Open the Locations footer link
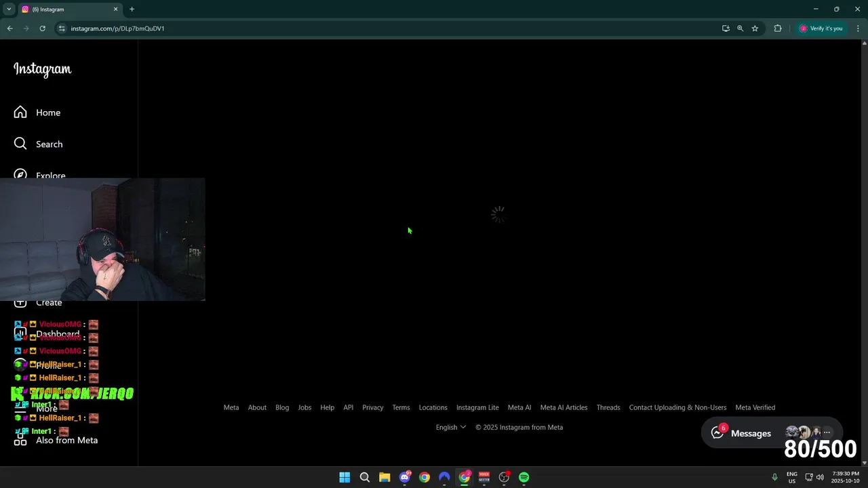 [433, 407]
